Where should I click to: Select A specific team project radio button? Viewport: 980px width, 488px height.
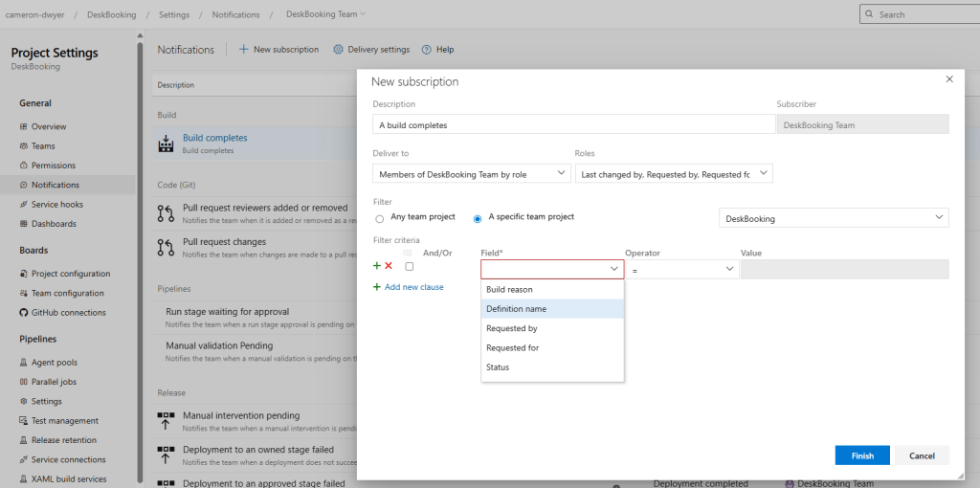[478, 218]
